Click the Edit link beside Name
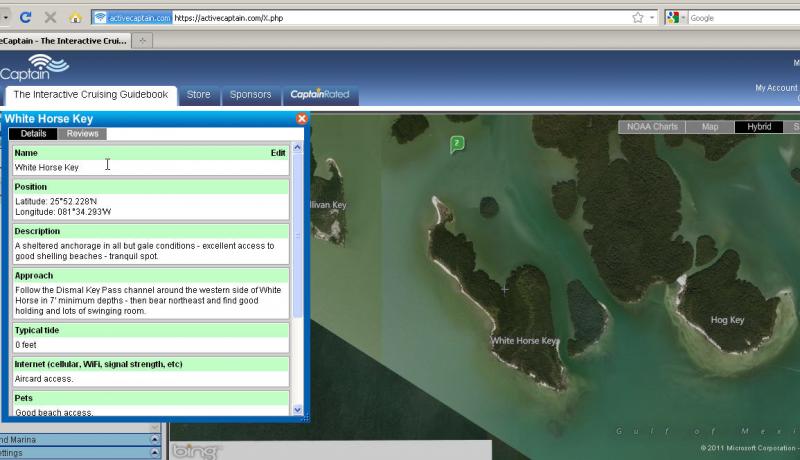Viewport: 800px width, 460px height. [278, 153]
